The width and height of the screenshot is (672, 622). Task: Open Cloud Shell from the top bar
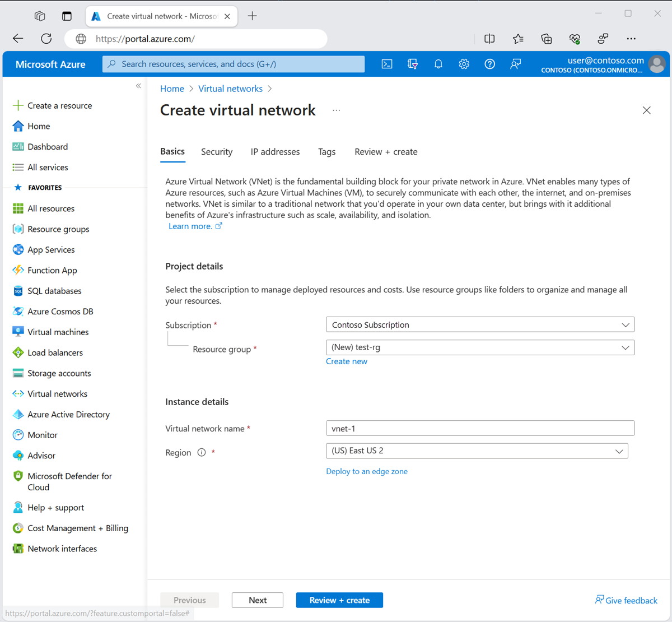(386, 64)
